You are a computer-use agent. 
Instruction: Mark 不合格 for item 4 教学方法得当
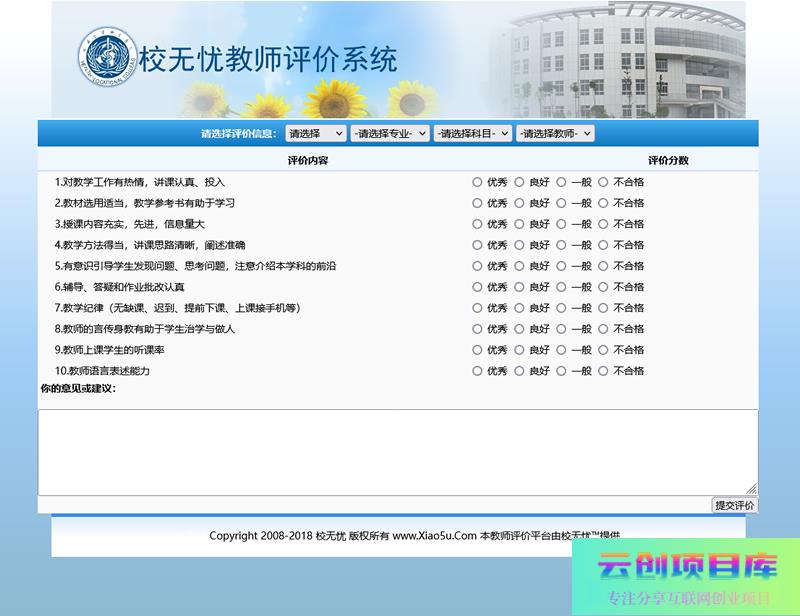[x=603, y=245]
